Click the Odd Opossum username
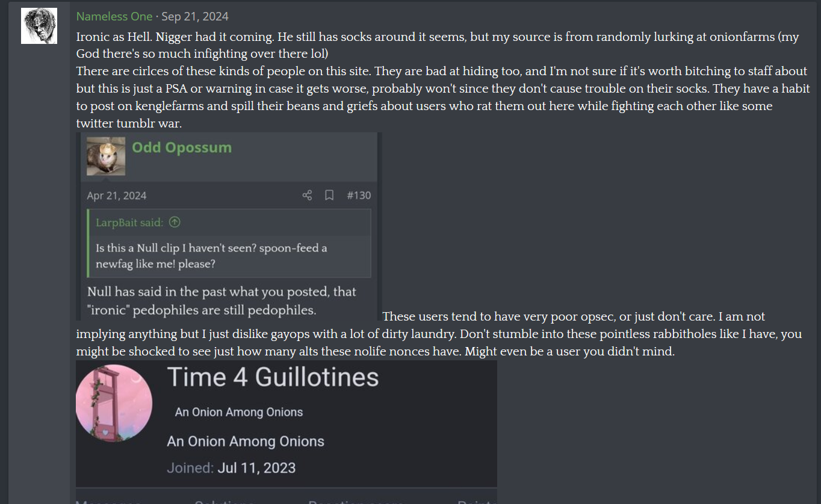The width and height of the screenshot is (821, 504). (x=182, y=147)
